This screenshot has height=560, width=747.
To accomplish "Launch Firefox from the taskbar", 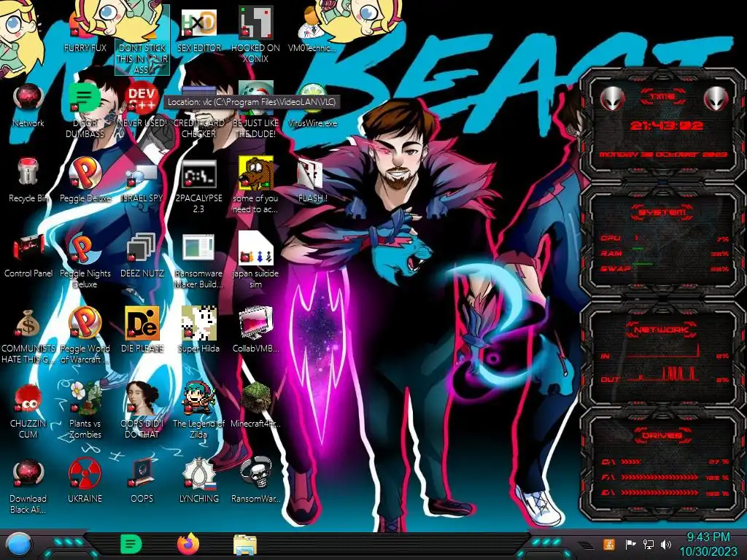I will [x=188, y=544].
